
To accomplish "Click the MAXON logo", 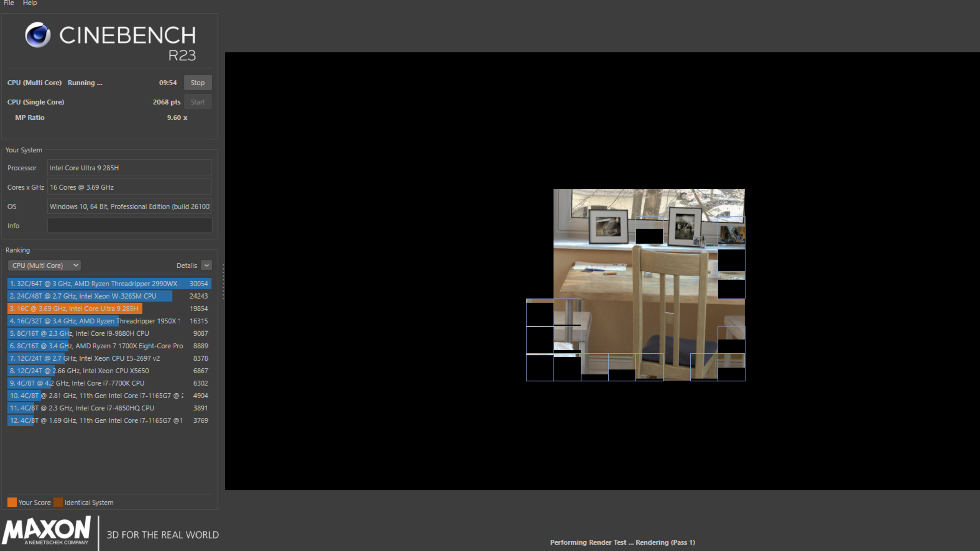I will point(46,530).
